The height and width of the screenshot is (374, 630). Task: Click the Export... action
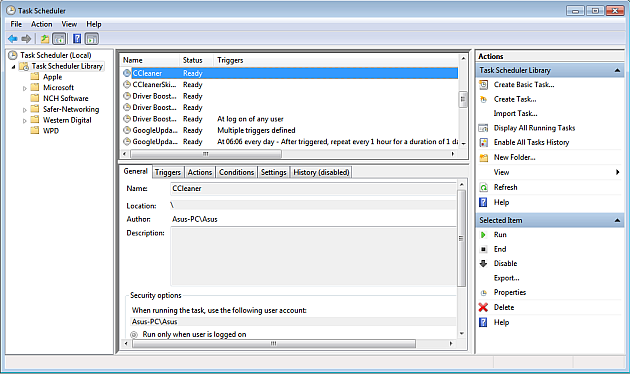[x=506, y=278]
